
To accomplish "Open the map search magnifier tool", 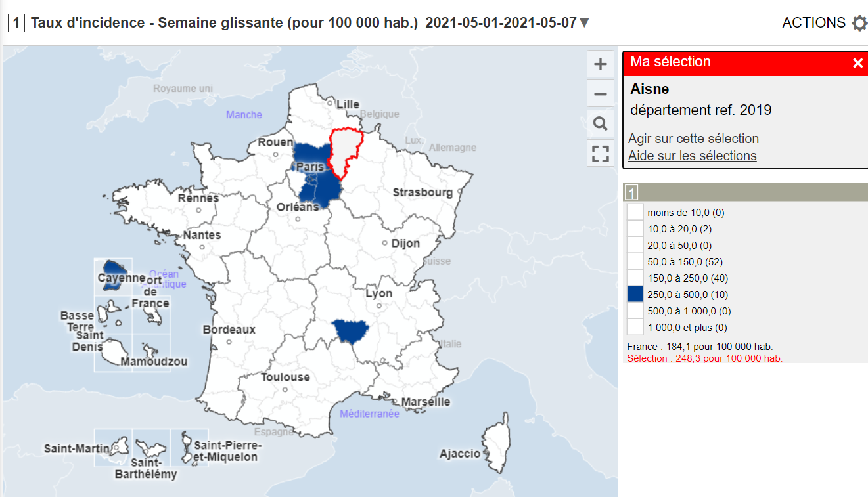I will (600, 124).
